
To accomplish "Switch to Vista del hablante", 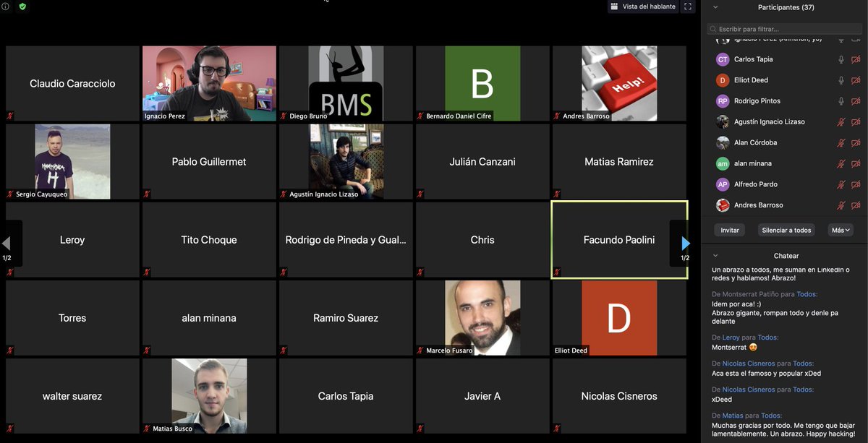I will pos(642,7).
